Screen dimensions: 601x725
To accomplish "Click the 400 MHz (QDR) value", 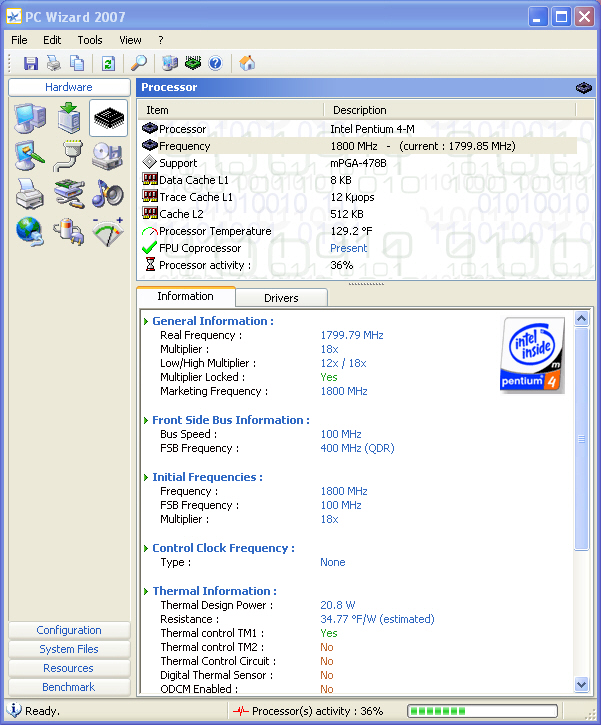I will pyautogui.click(x=357, y=449).
